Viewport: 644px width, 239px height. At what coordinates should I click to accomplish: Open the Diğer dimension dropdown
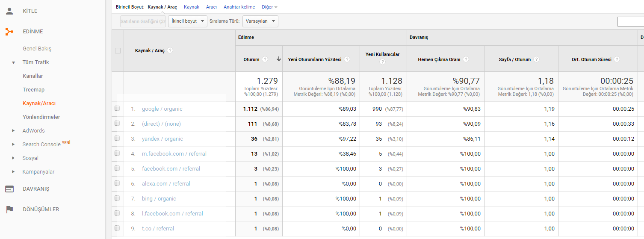coord(270,7)
